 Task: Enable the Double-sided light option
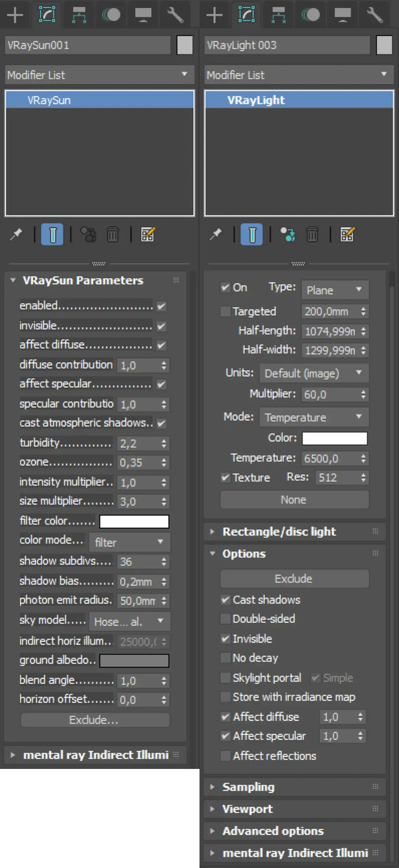tap(225, 619)
